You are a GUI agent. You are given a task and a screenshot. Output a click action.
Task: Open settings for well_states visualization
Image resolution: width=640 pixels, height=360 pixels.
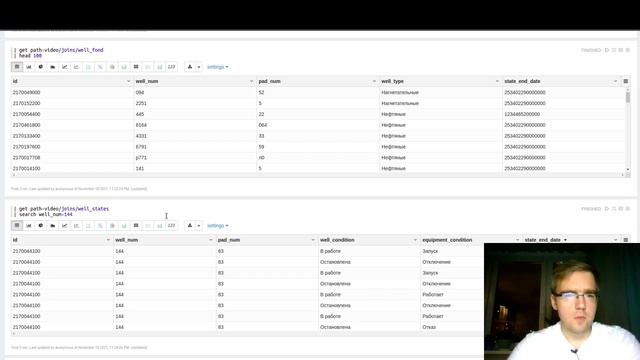coord(218,225)
